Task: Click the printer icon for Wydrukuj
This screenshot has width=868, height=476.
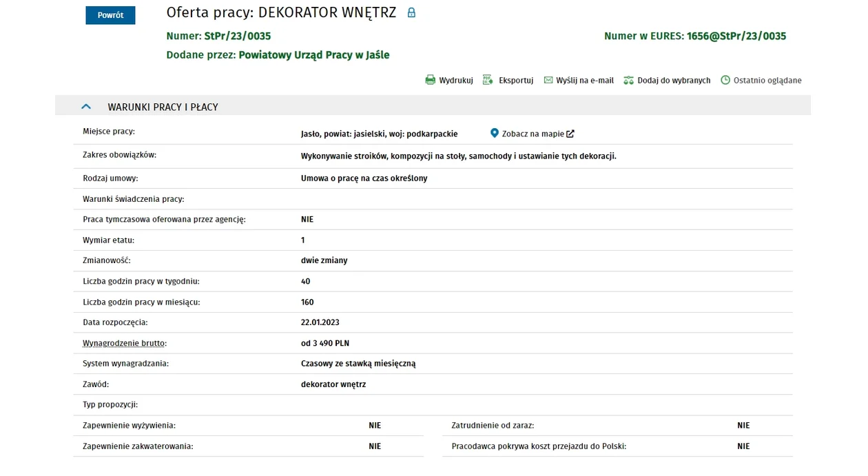Action: tap(431, 80)
